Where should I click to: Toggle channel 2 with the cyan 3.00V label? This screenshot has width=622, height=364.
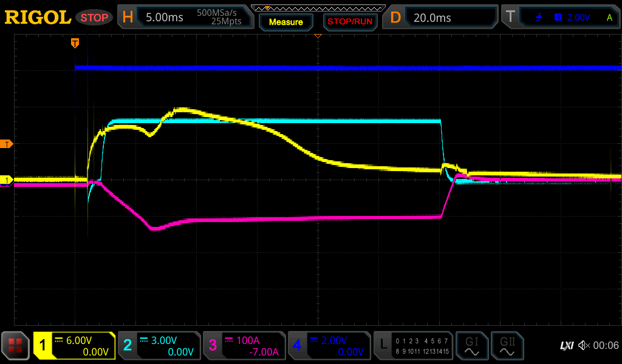pyautogui.click(x=159, y=346)
